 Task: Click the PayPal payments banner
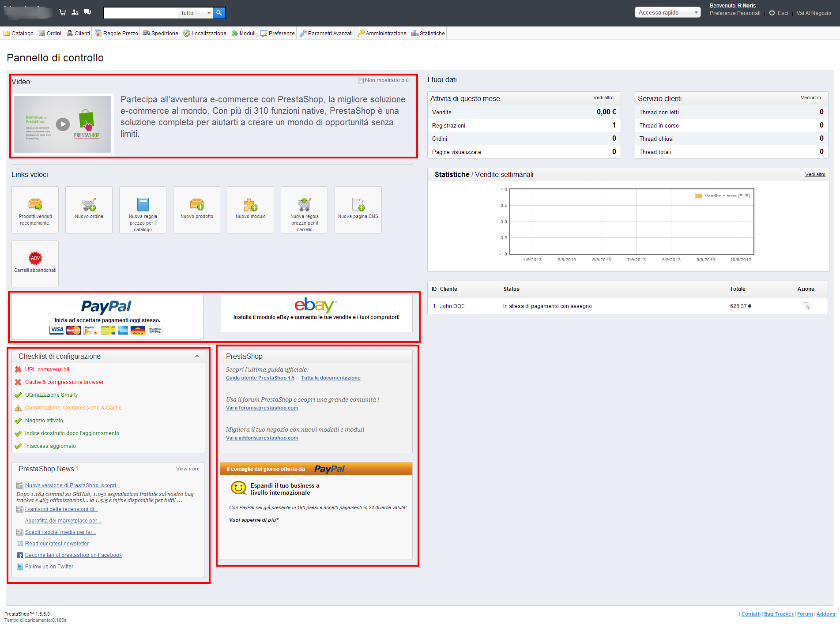click(107, 317)
